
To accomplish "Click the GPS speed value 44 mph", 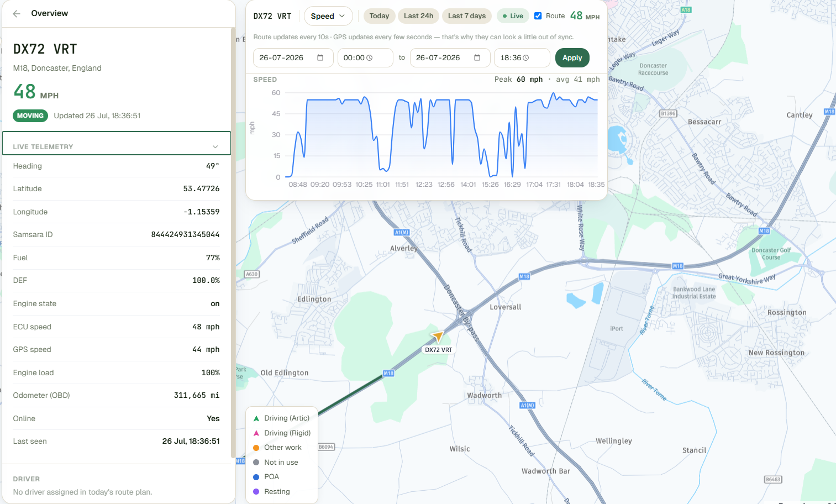I will coord(206,350).
